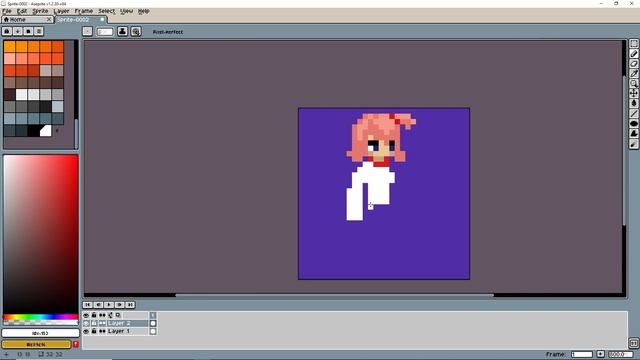
Task: Click the Frame number field in status bar
Action: 582,354
